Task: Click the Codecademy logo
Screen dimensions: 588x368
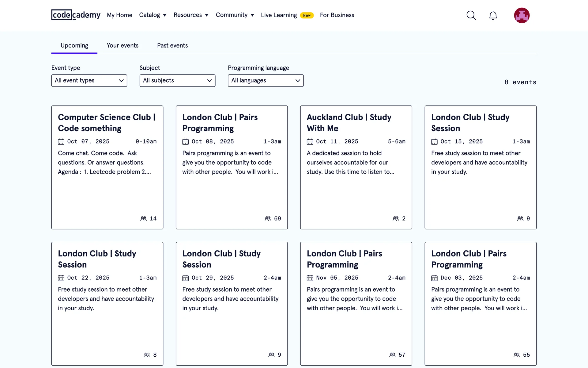Action: click(76, 15)
